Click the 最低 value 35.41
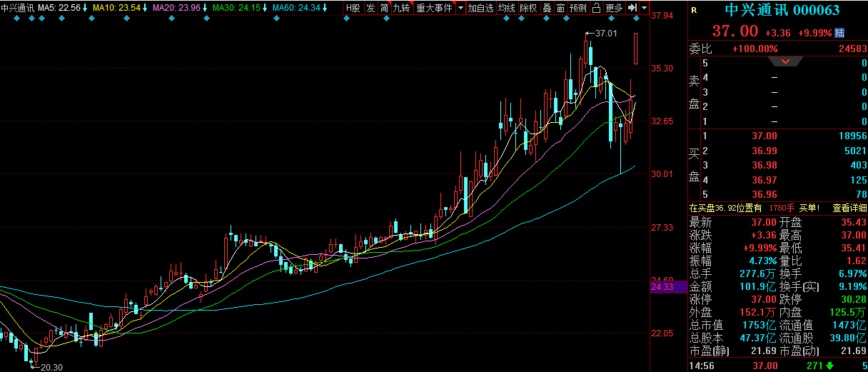Image resolution: width=868 pixels, height=372 pixels. (x=854, y=248)
